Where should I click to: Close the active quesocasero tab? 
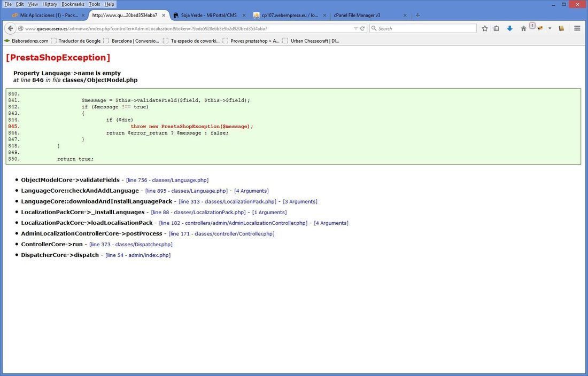click(x=164, y=15)
